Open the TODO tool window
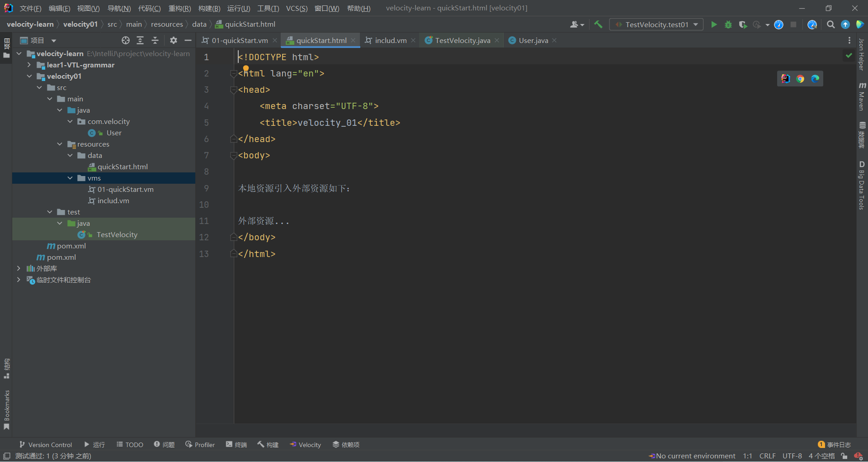The width and height of the screenshot is (868, 462). (130, 445)
